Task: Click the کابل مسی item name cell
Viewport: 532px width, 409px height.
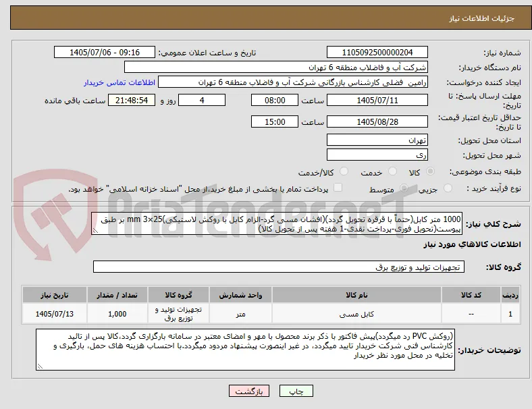Action: coord(356,314)
